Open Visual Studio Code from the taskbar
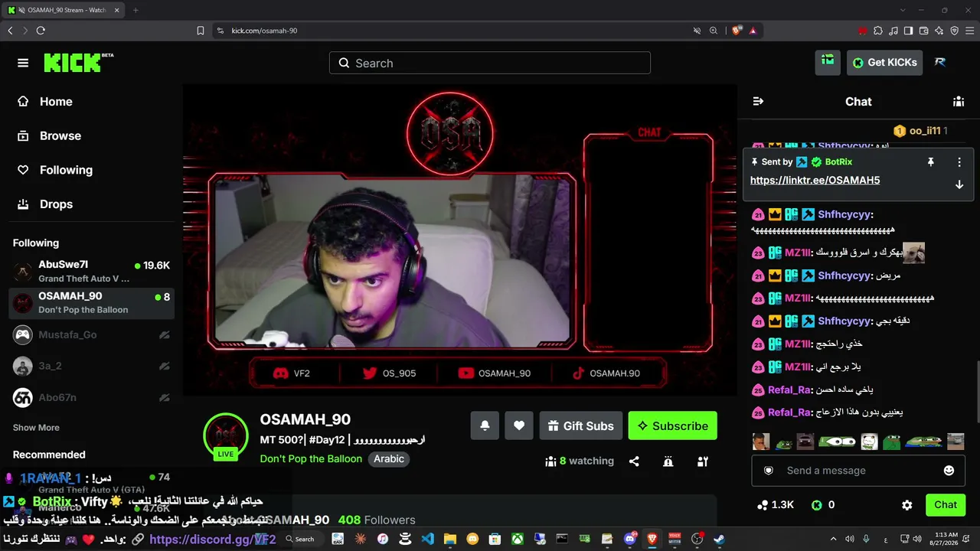The height and width of the screenshot is (551, 980). pyautogui.click(x=427, y=539)
